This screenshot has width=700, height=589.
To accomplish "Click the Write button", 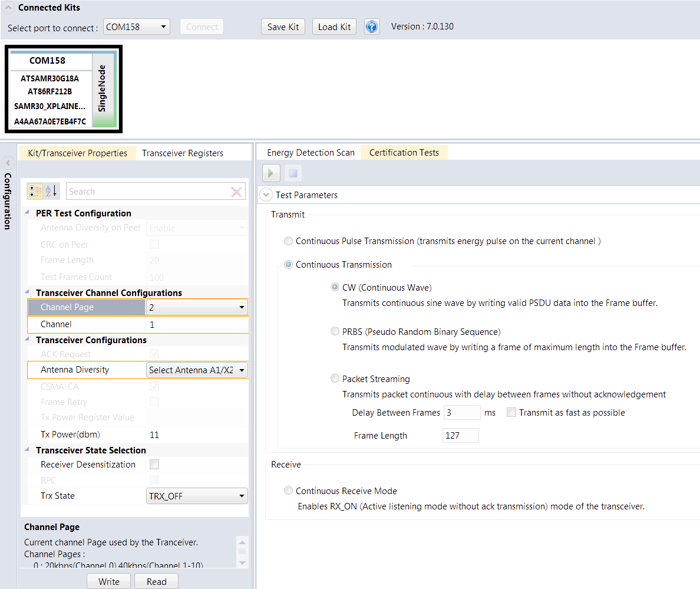I will click(x=109, y=581).
